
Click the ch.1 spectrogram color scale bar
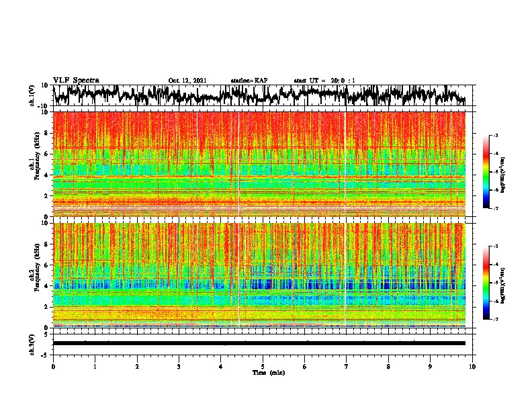486,172
